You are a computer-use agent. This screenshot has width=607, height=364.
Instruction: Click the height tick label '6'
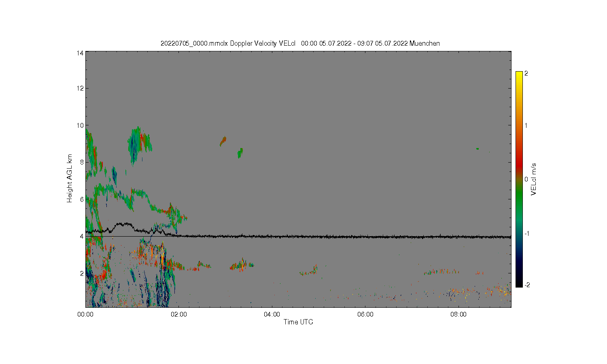82,199
